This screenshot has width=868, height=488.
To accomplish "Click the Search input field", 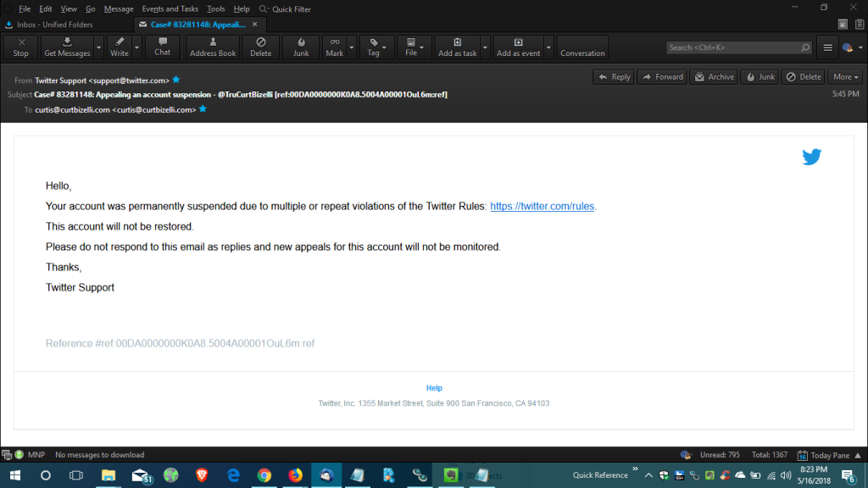I will click(737, 47).
